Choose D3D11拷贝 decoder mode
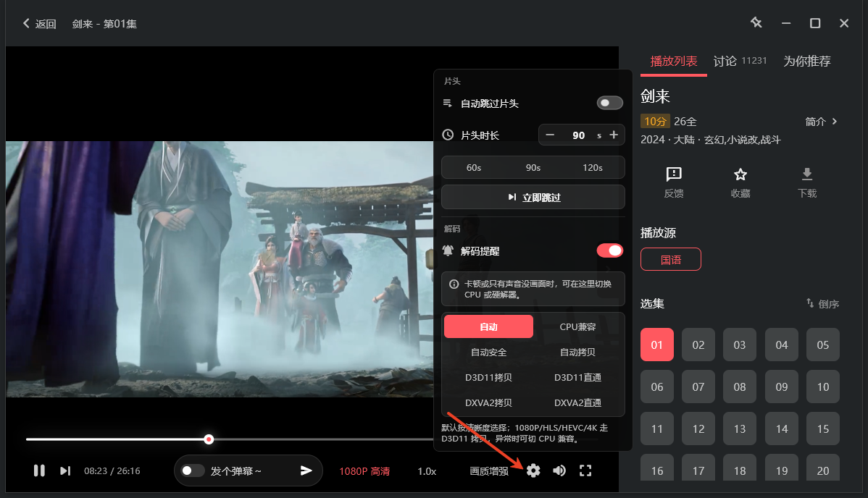The width and height of the screenshot is (868, 498). [489, 377]
